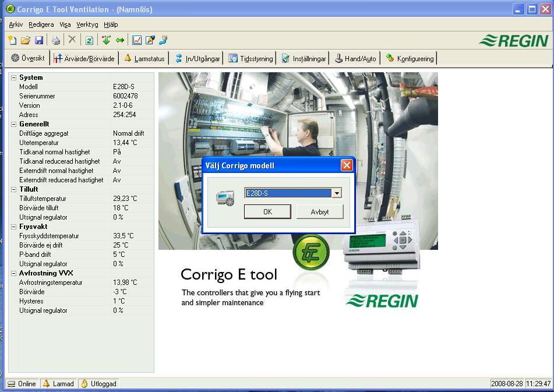The height and width of the screenshot is (392, 554).
Task: Click the controller icon in the dialog
Action: pos(225,198)
